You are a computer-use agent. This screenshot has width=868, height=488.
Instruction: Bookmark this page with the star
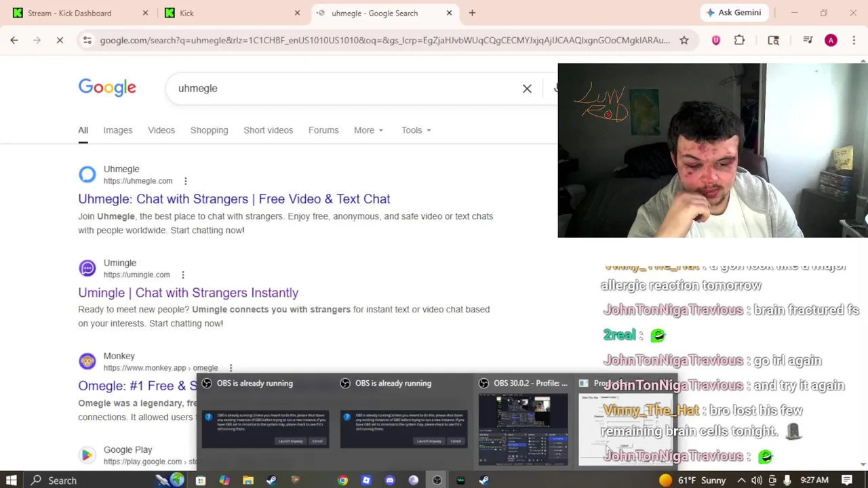pos(684,40)
